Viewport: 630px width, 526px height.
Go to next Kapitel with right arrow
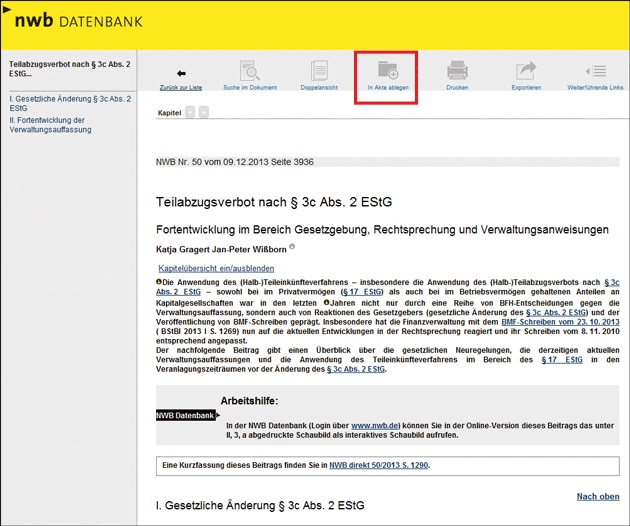click(x=204, y=112)
